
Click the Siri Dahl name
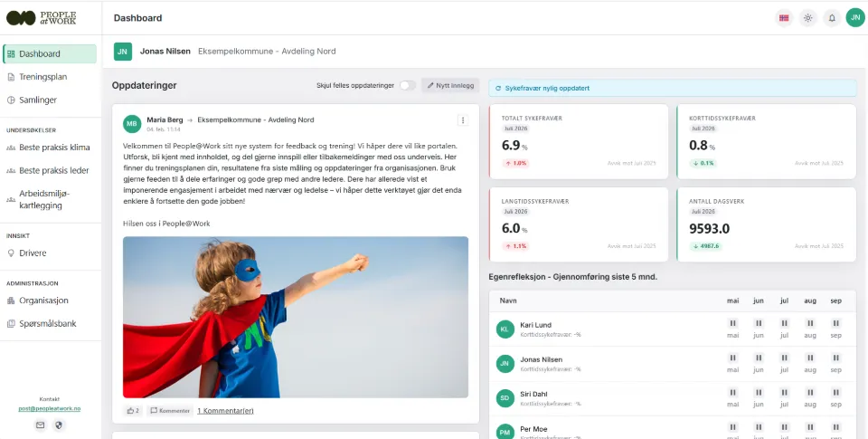[x=533, y=394]
